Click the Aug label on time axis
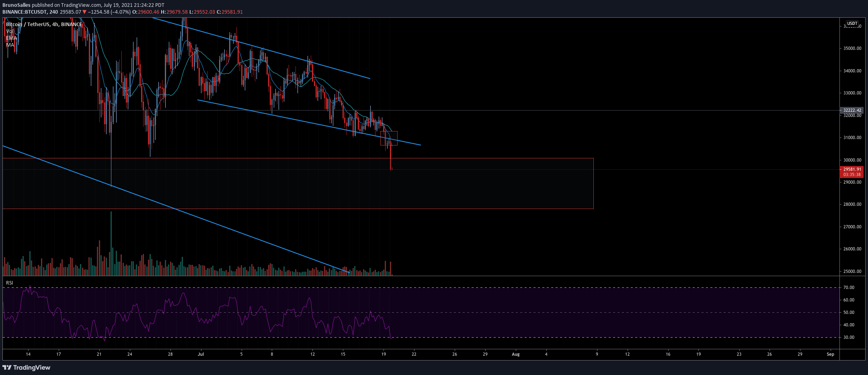This screenshot has width=868, height=375. tap(516, 354)
